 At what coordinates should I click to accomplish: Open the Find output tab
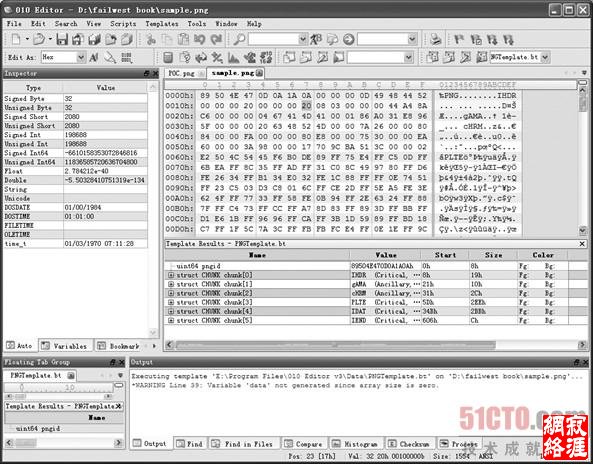190,444
